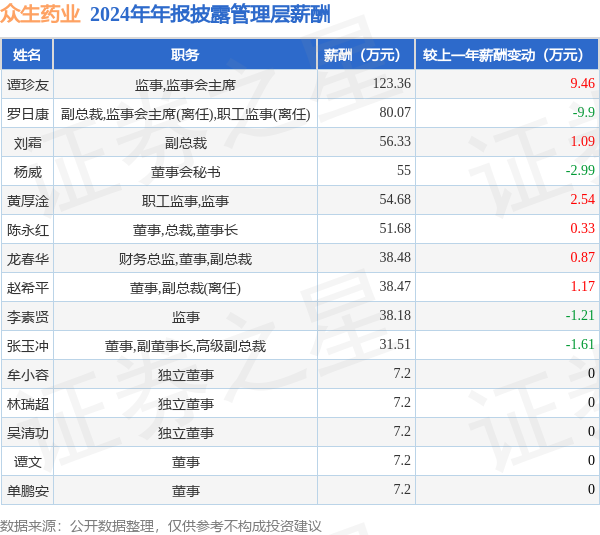Click the position 董事,副总裁(离任)
This screenshot has width=600, height=535.
(185, 288)
